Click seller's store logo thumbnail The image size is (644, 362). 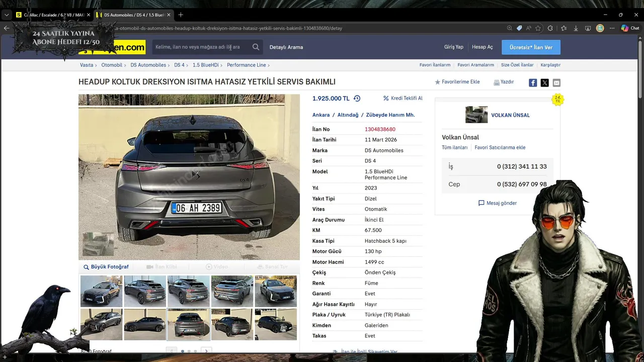[476, 115]
